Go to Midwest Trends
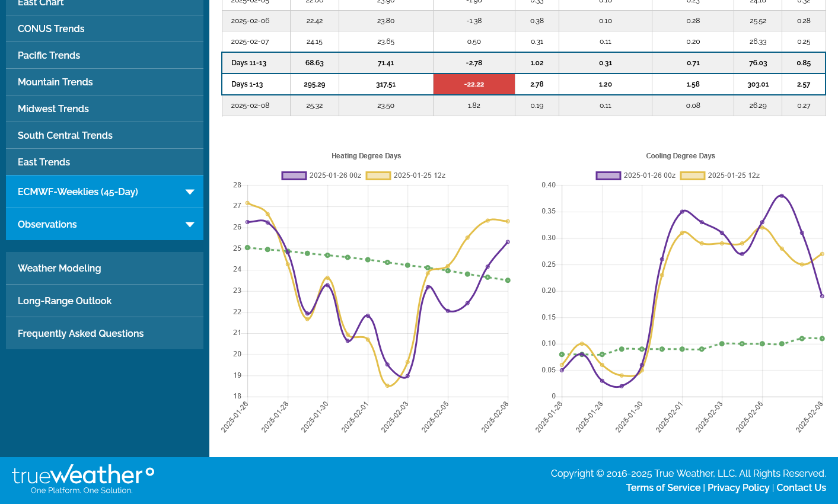The height and width of the screenshot is (504, 838). click(x=53, y=109)
